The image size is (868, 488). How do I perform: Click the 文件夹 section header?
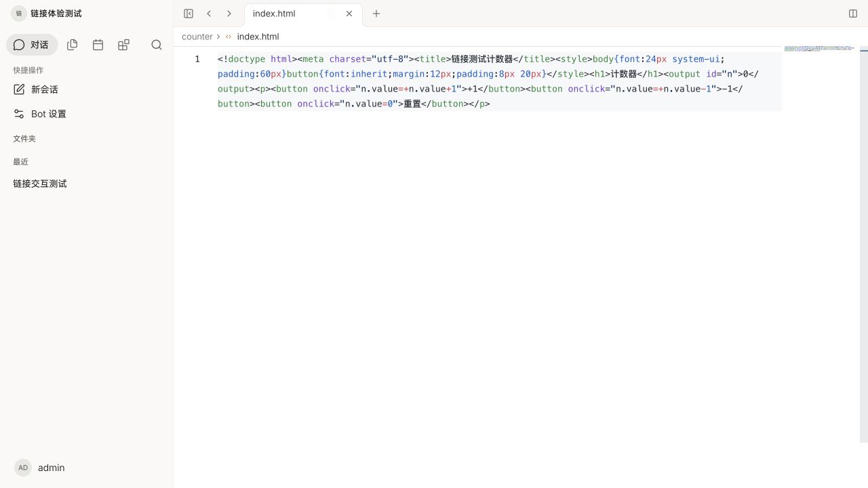(x=24, y=138)
